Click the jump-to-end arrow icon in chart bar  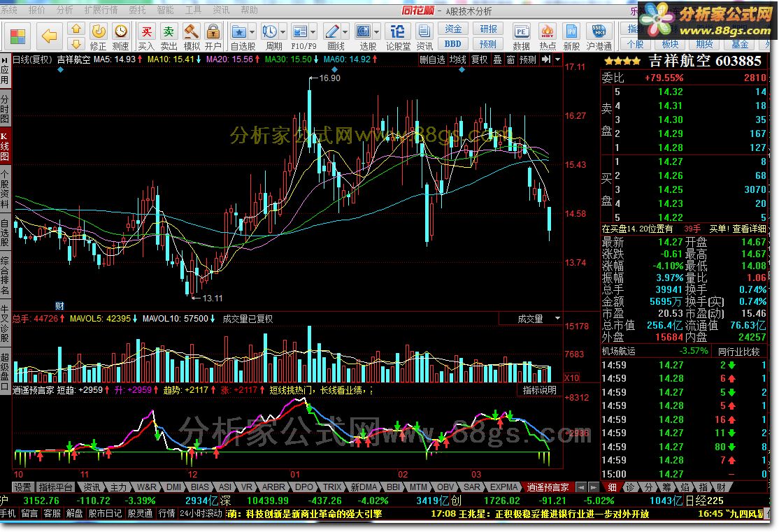coord(546,59)
